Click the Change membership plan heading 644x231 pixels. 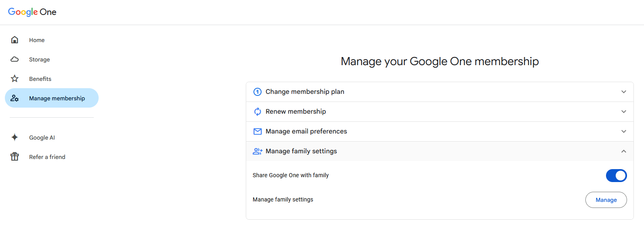click(305, 92)
